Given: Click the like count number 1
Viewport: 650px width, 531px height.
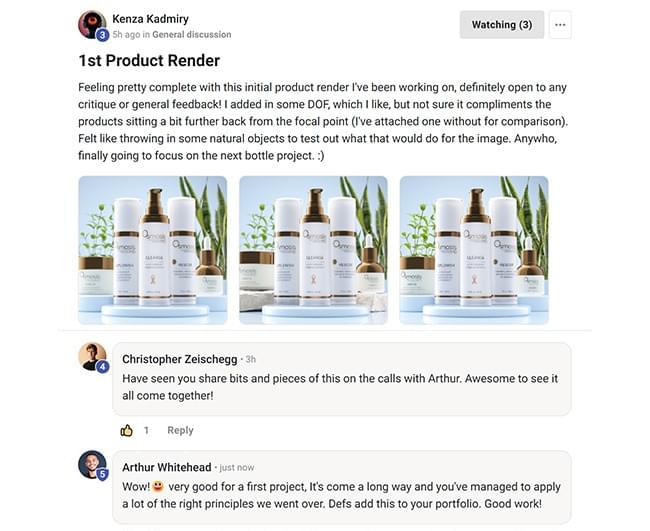Looking at the screenshot, I should (x=146, y=430).
